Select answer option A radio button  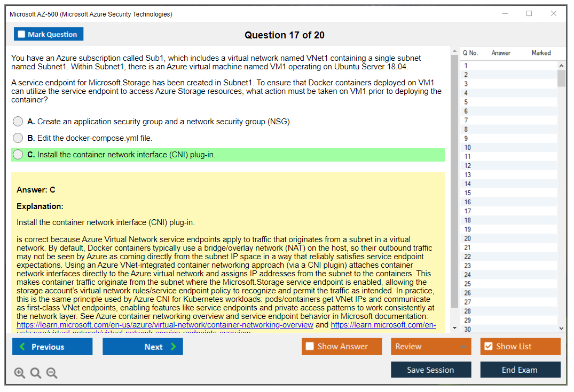pyautogui.click(x=18, y=122)
